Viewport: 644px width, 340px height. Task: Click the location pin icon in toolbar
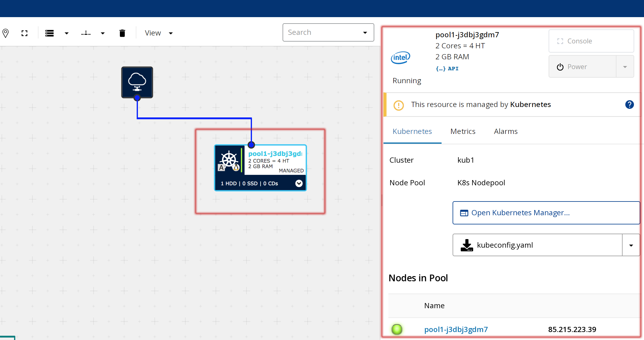point(6,33)
